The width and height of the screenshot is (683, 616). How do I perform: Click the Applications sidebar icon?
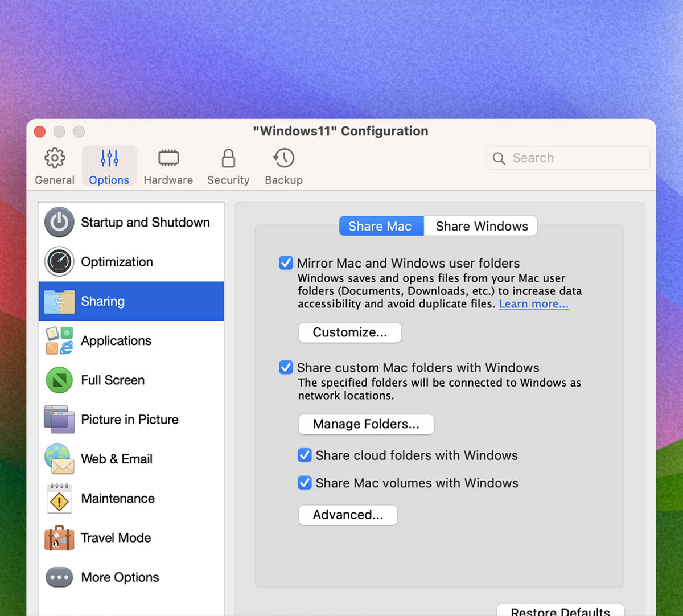tap(59, 340)
